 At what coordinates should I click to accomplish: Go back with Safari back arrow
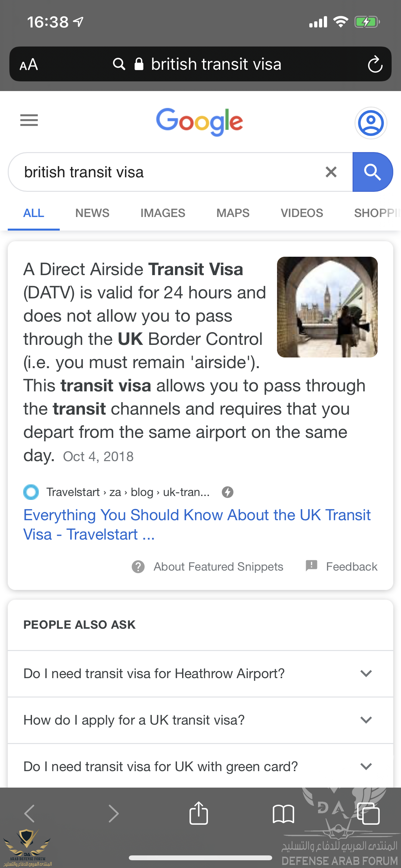[30, 813]
